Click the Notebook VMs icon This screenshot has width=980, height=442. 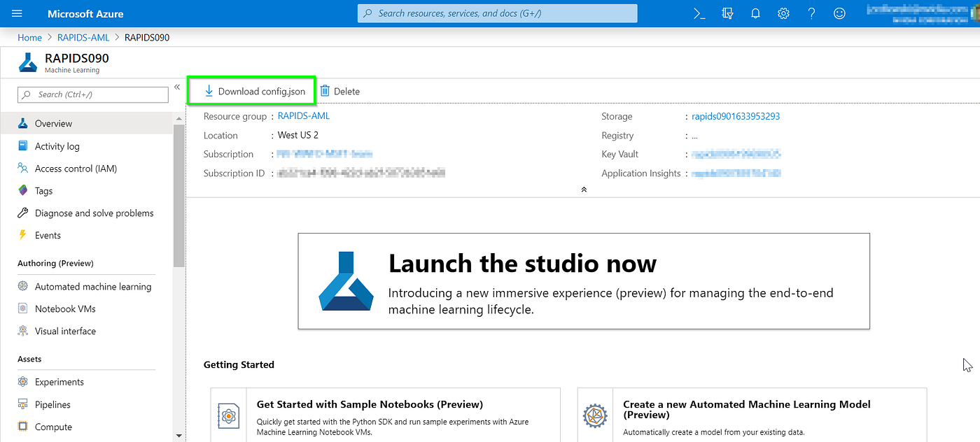[22, 308]
